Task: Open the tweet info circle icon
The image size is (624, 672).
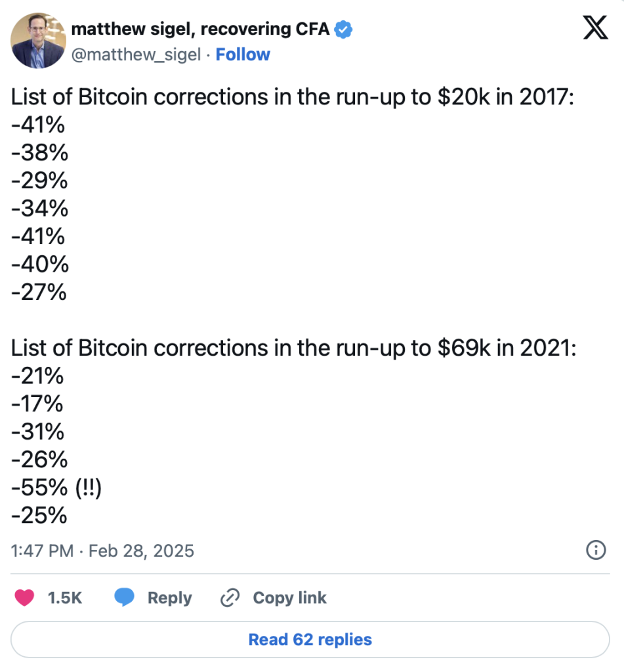Action: pyautogui.click(x=594, y=550)
